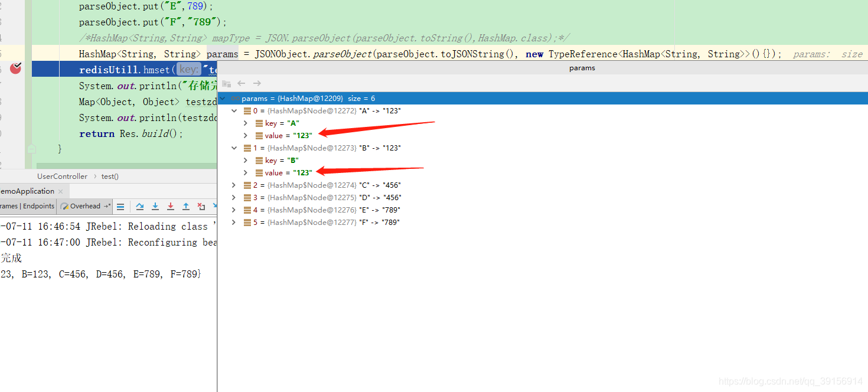This screenshot has width=868, height=392.
Task: Click the node icon for entry 0
Action: [x=247, y=111]
